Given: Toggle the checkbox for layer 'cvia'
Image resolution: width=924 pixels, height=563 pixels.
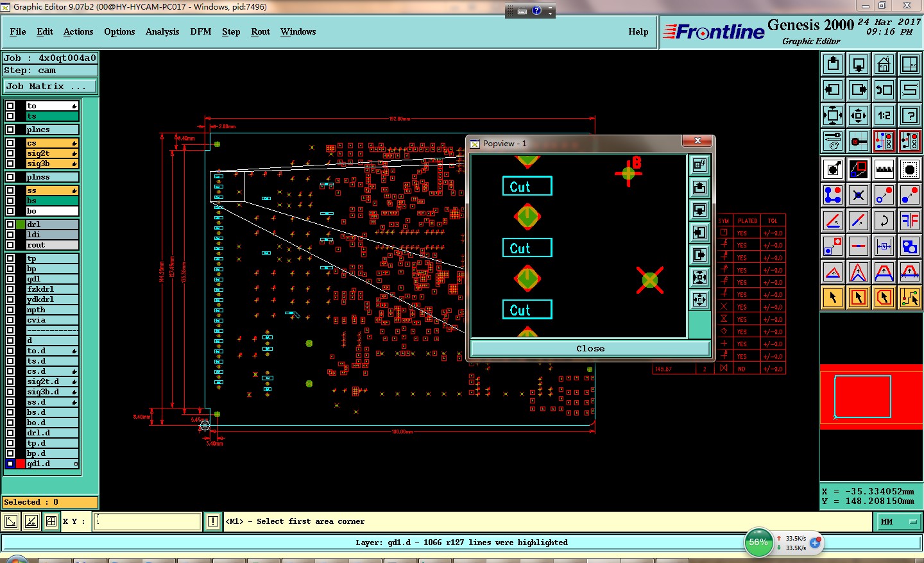Looking at the screenshot, I should click(x=10, y=320).
